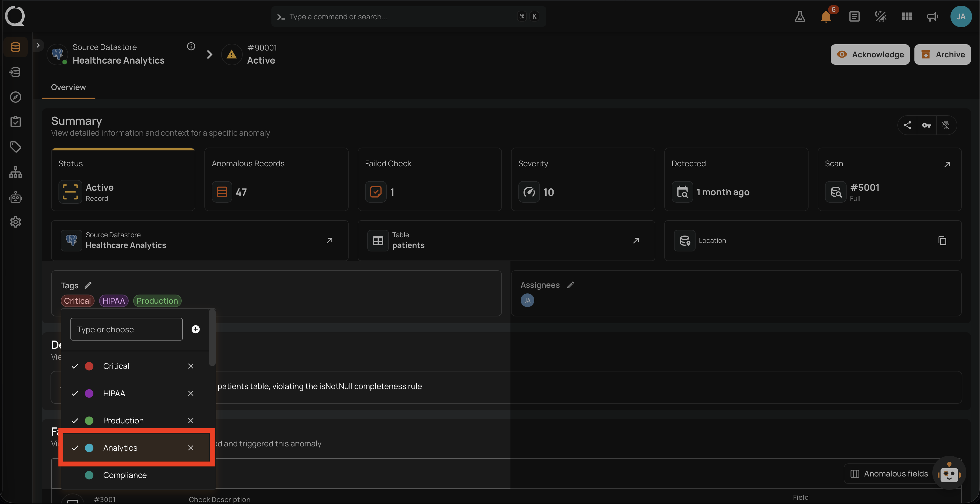Screen dimensions: 980x504
Task: Remove Production tag with its X
Action: point(190,420)
